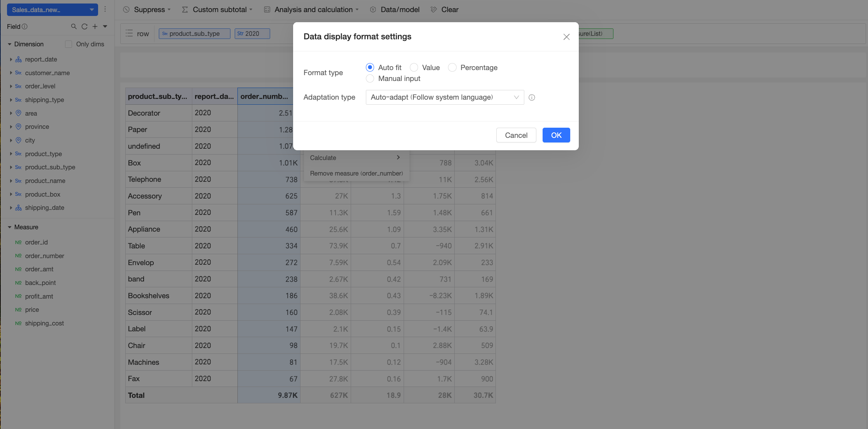Click the Data/model toolbar button
This screenshot has width=868, height=429.
click(395, 9)
